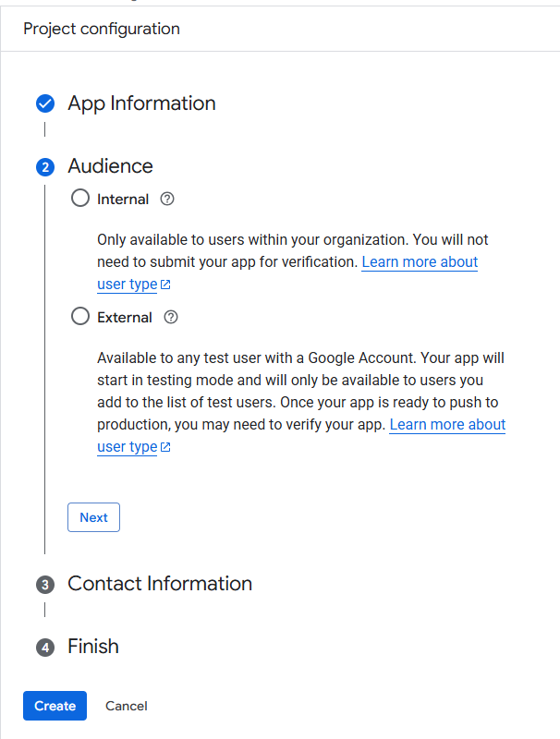Screen dimensions: 560x739
Task: Open the help tooltip icon beside External
Action: click(171, 317)
